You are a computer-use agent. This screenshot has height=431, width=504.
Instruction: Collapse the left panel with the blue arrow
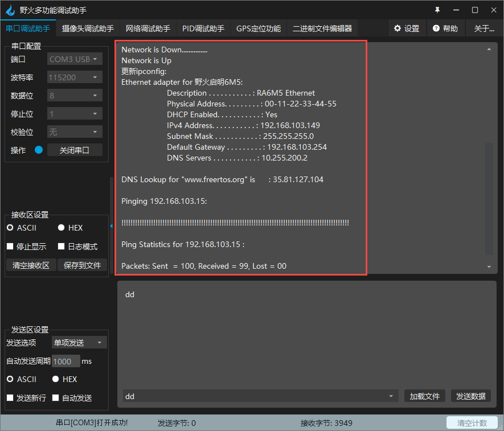click(x=112, y=226)
